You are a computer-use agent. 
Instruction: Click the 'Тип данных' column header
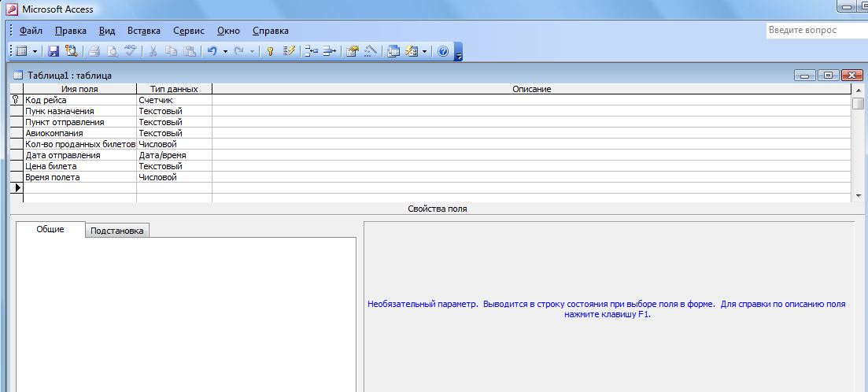click(x=175, y=89)
